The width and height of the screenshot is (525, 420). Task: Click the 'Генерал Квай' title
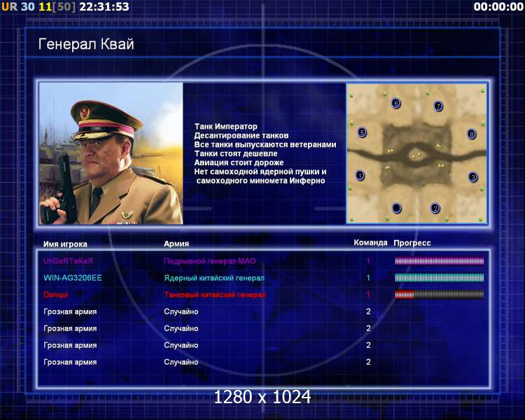click(86, 44)
